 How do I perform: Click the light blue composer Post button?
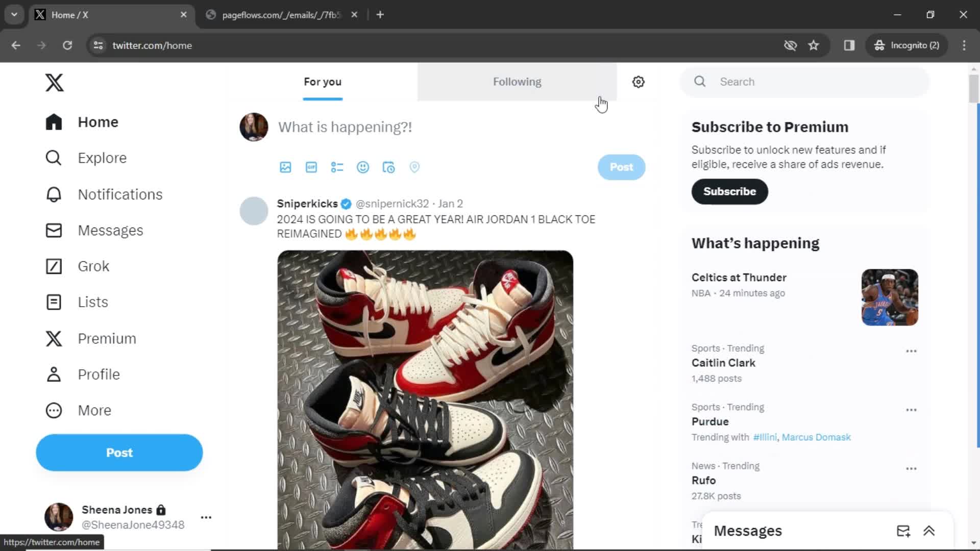621,167
